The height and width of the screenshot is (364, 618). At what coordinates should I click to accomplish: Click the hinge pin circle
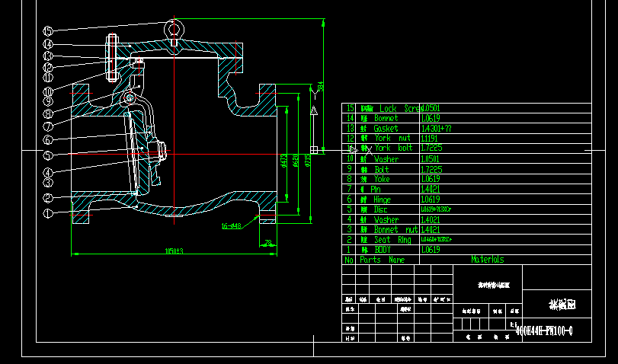130,98
